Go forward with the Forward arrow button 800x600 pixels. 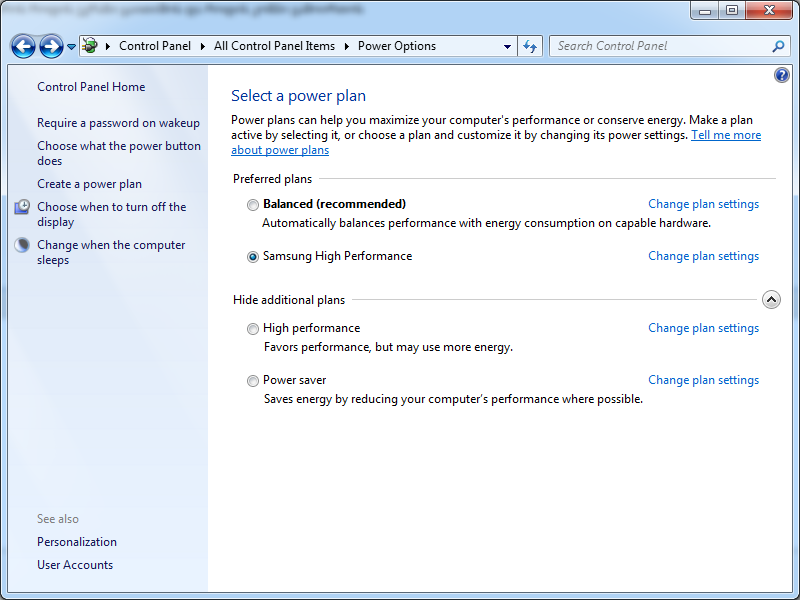(x=51, y=46)
